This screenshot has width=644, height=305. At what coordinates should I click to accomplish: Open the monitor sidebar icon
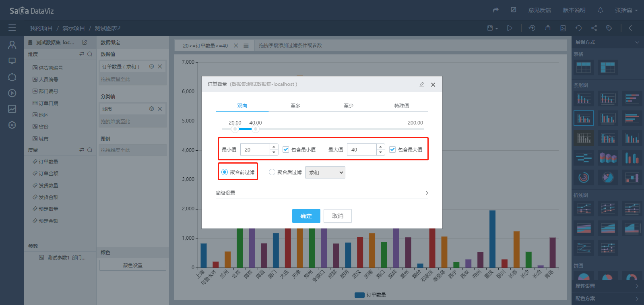click(12, 61)
